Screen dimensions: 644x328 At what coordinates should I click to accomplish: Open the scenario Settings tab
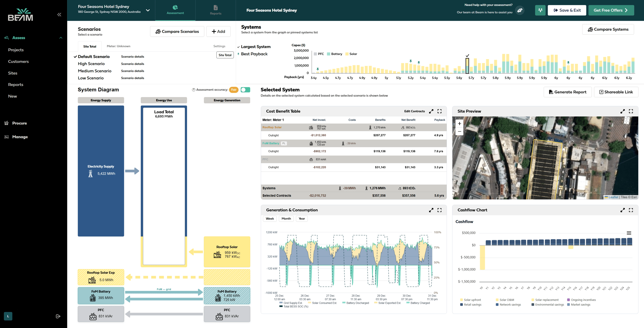coord(219,46)
